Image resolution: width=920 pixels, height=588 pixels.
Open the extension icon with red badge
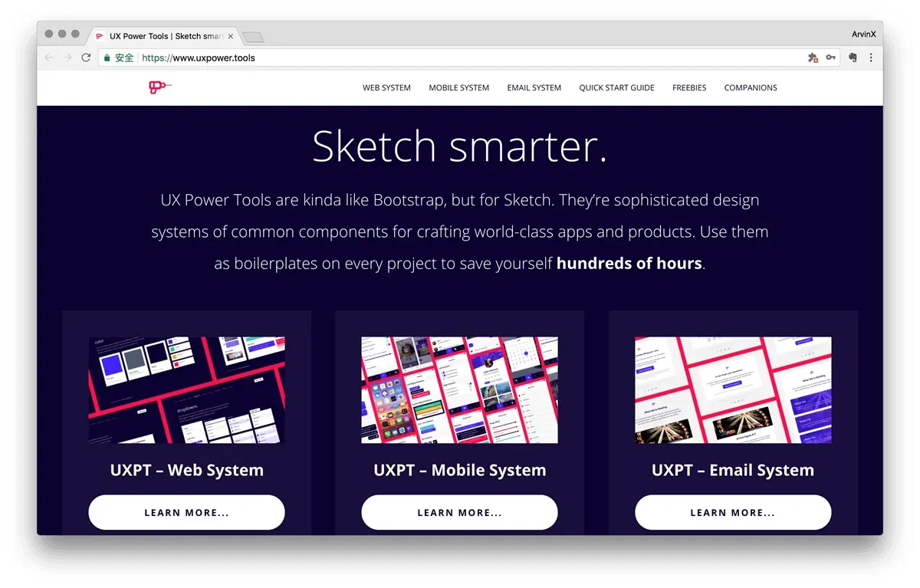point(813,57)
